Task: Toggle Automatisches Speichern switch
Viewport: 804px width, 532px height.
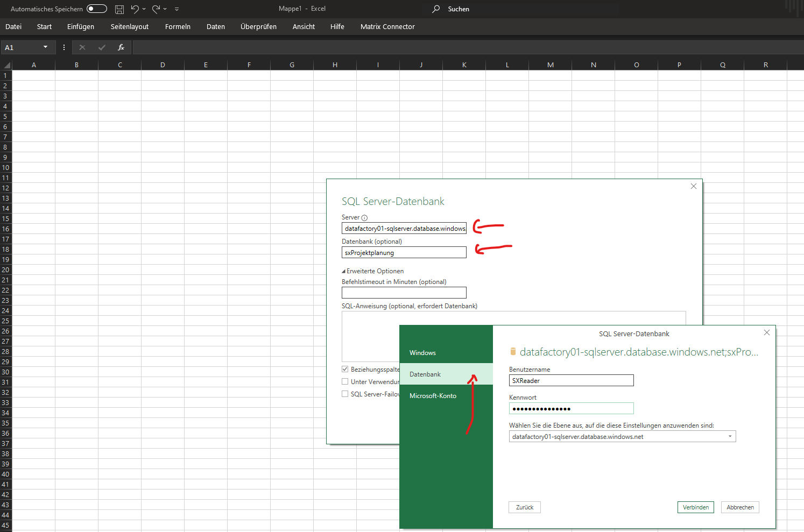Action: point(97,9)
